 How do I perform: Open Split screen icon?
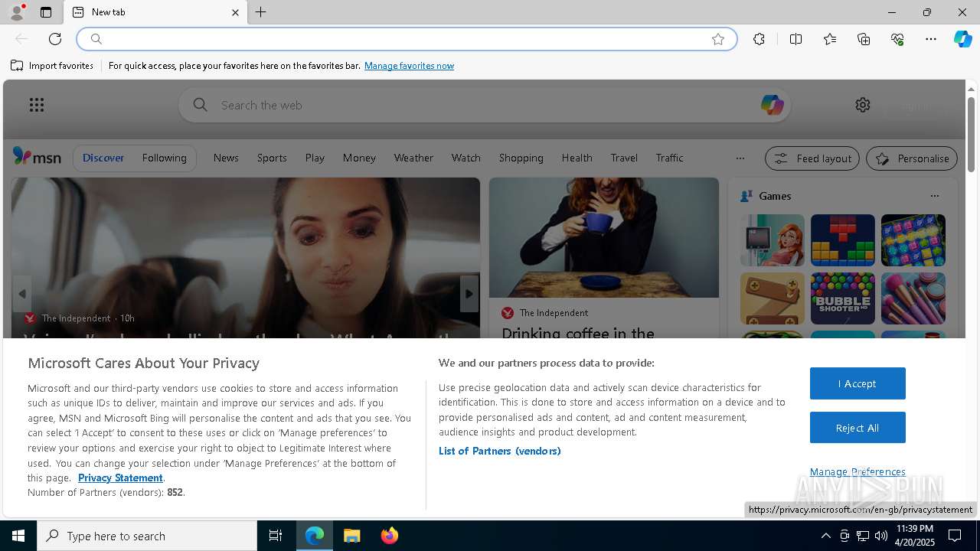click(795, 39)
